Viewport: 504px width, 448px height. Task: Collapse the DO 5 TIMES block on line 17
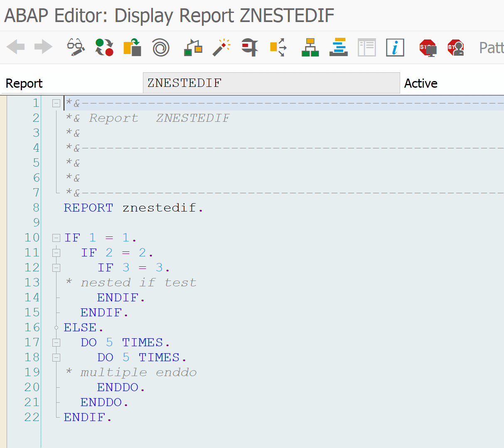tap(56, 342)
